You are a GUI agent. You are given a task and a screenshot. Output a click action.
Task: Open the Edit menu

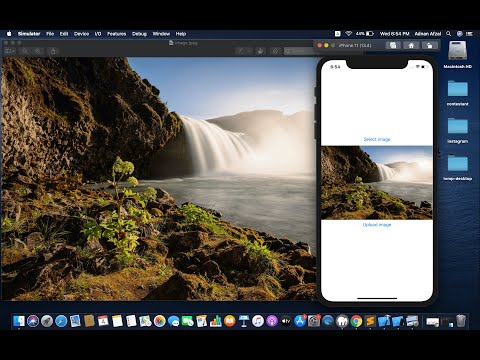click(64, 34)
